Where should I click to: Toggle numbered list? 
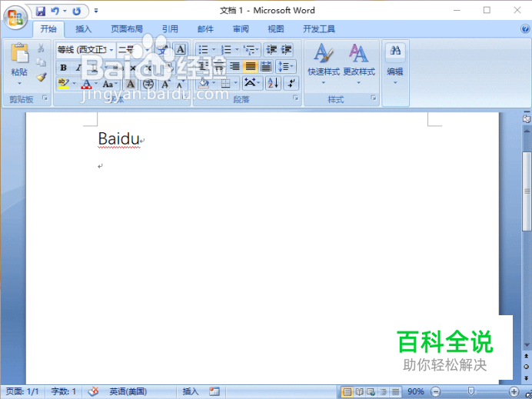tap(226, 50)
